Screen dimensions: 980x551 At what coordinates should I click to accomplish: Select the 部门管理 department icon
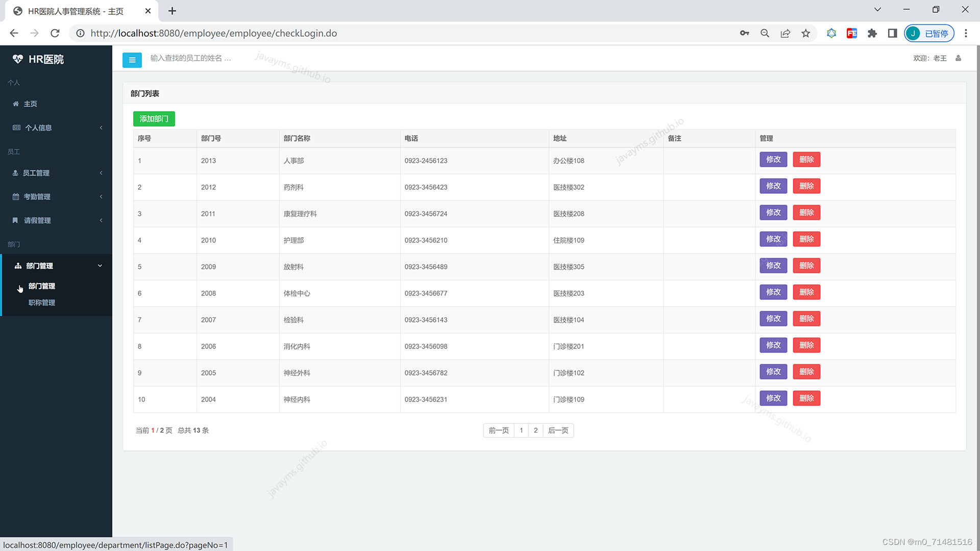18,265
